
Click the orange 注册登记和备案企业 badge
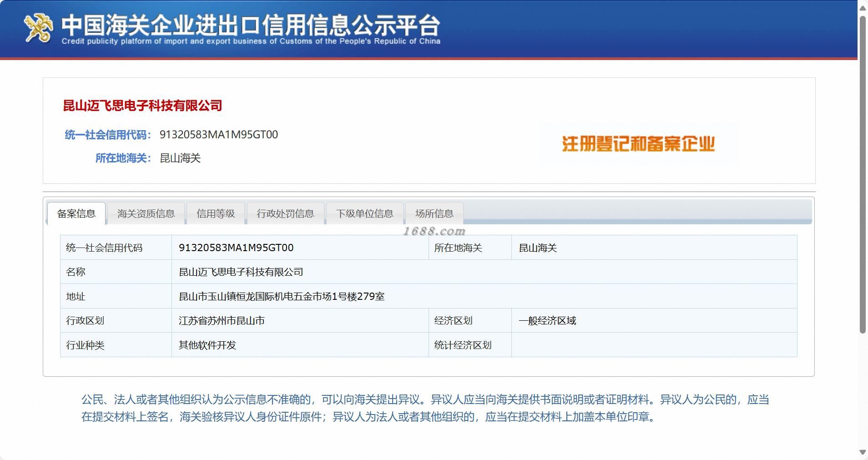click(638, 144)
